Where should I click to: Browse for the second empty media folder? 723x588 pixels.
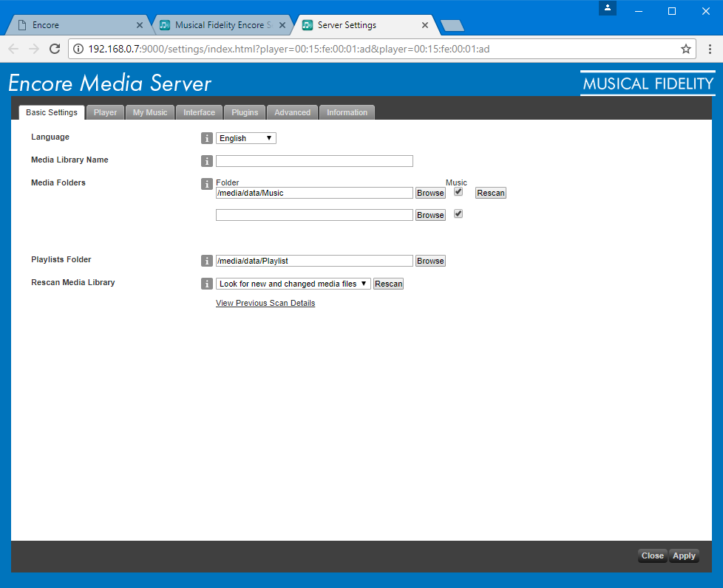tap(430, 215)
